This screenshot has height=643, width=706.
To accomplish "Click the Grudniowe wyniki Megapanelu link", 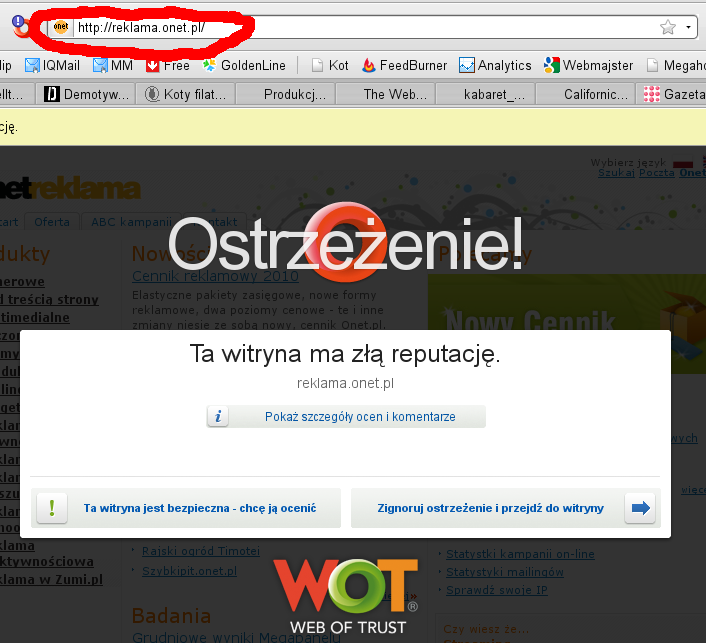I will (x=236, y=637).
